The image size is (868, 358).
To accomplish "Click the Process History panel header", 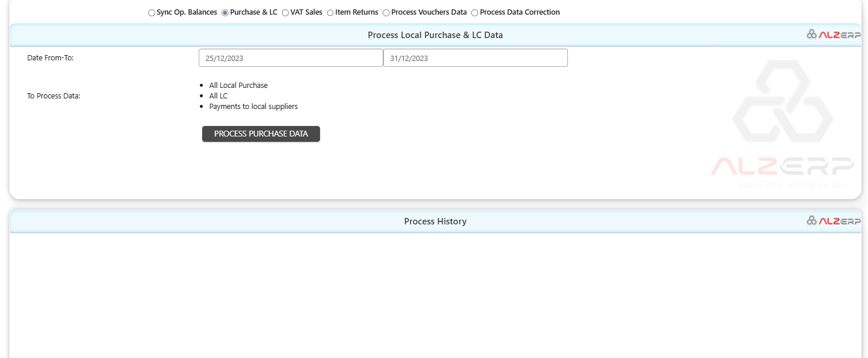I will point(435,221).
